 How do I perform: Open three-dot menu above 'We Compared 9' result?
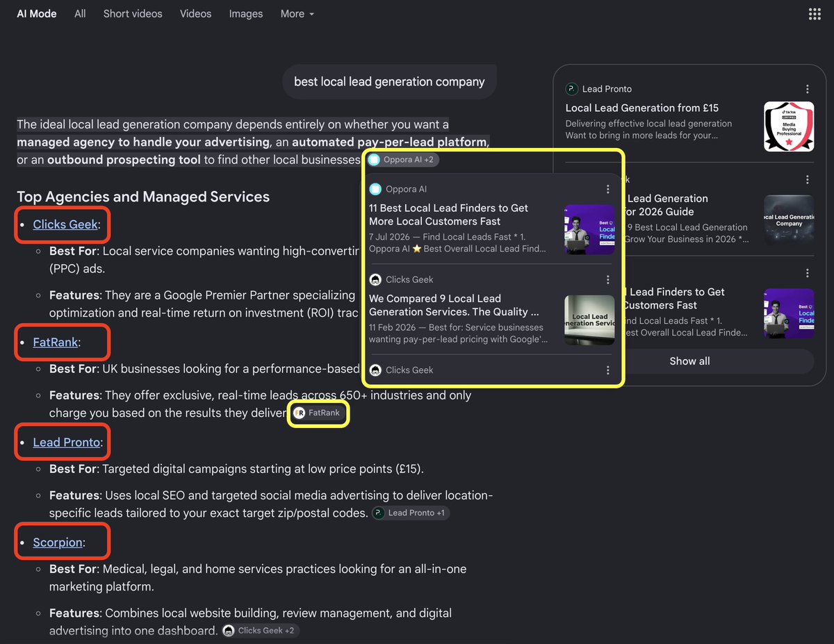click(x=608, y=279)
